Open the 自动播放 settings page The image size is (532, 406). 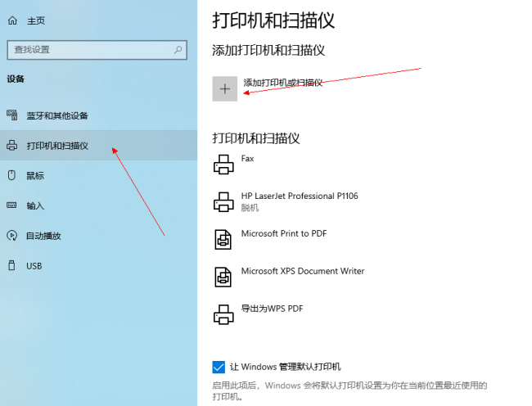click(43, 236)
